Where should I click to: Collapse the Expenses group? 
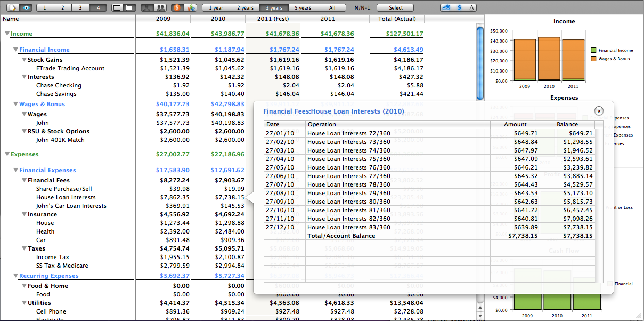point(7,154)
